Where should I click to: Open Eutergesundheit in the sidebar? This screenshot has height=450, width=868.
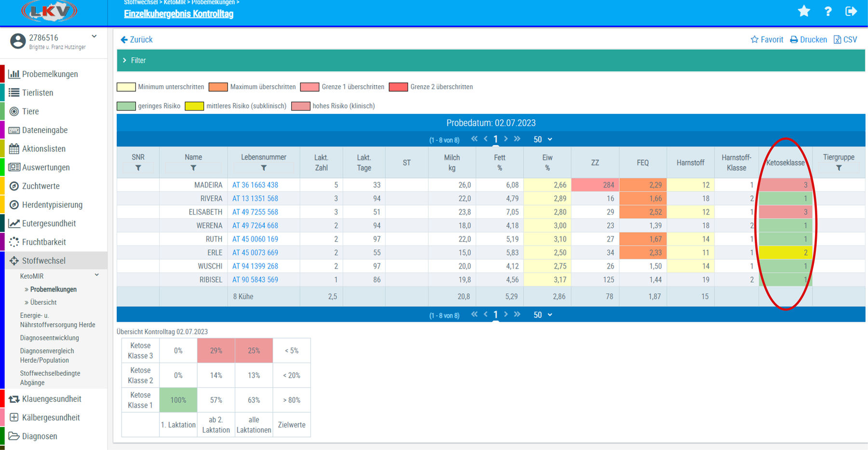[49, 223]
